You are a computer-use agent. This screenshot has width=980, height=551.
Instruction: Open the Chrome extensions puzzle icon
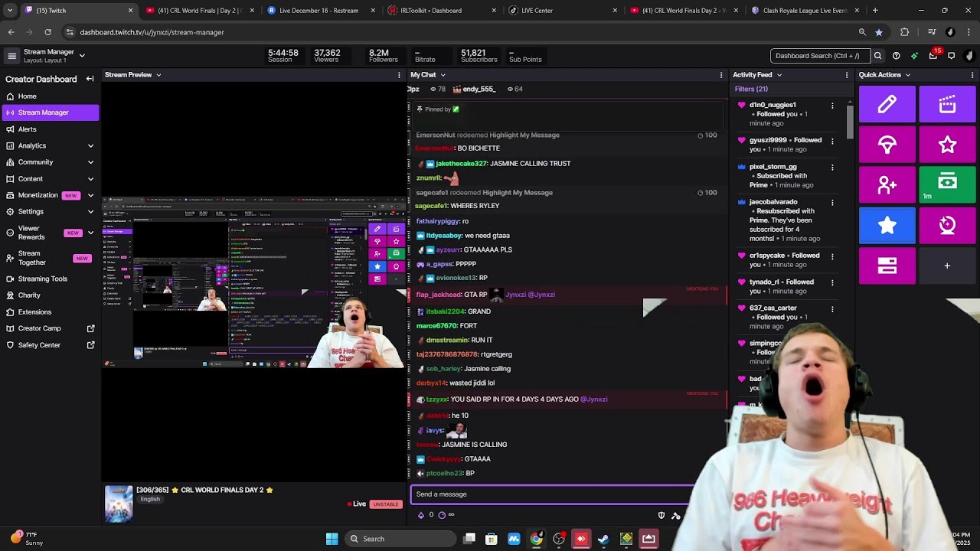point(905,32)
